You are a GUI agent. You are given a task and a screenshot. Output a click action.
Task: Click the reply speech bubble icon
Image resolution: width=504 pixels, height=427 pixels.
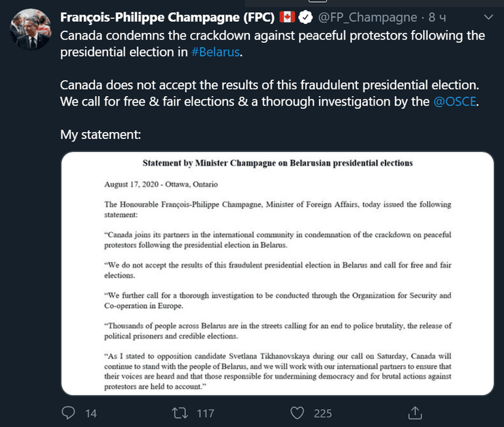(69, 413)
